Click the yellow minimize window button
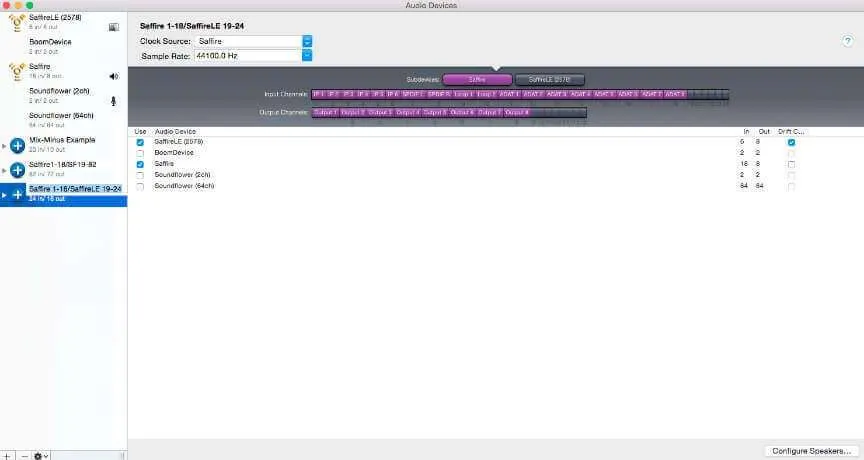The width and height of the screenshot is (864, 460). click(18, 5)
